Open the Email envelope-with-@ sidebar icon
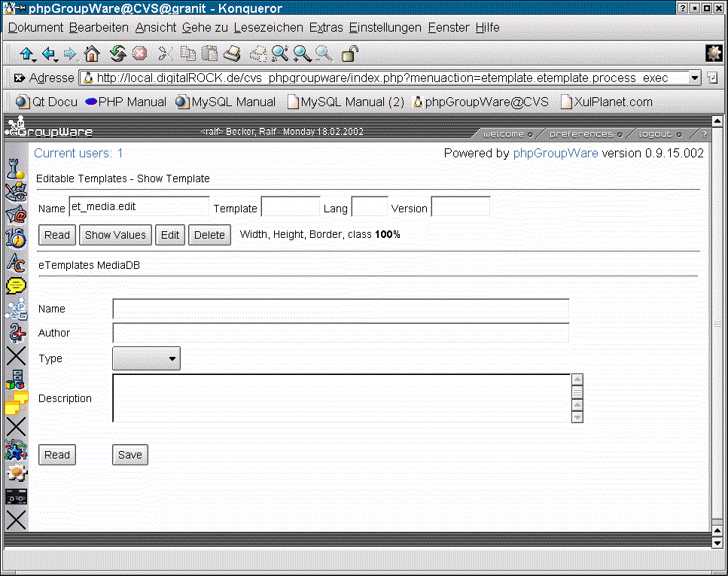Image resolution: width=728 pixels, height=576 pixels. tap(16, 215)
